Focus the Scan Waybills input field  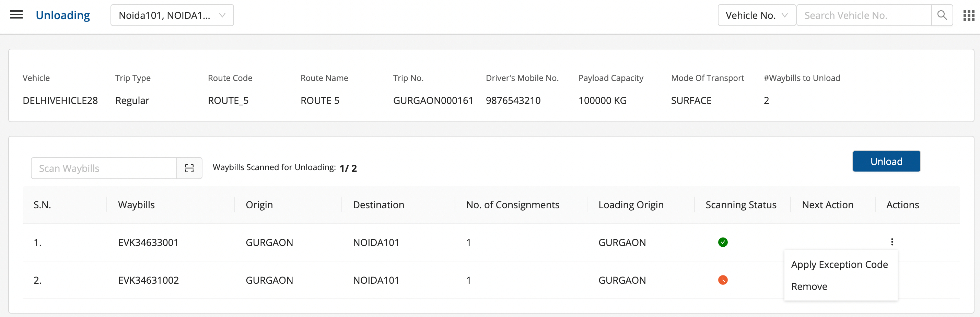point(104,168)
